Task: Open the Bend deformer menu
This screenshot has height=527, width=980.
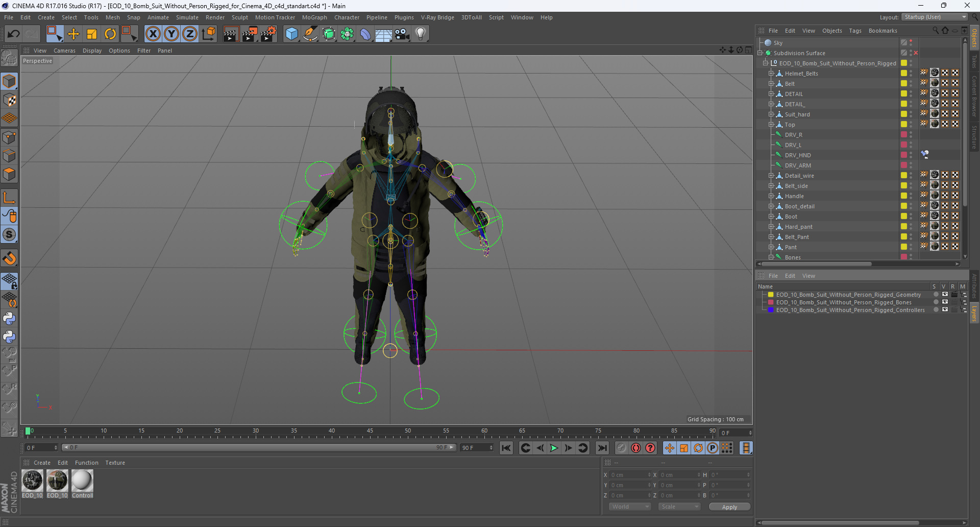Action: point(365,34)
